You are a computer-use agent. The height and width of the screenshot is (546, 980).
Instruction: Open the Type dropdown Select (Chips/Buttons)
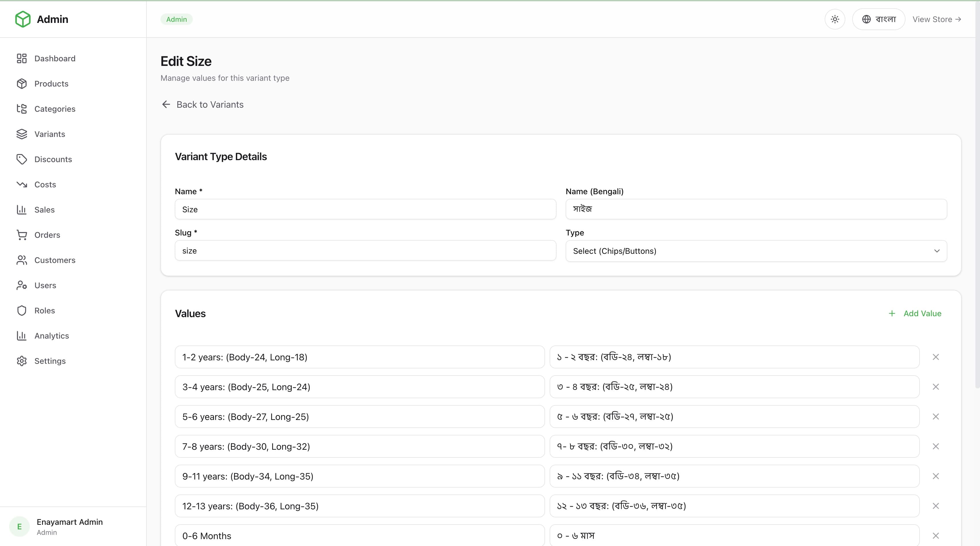756,251
